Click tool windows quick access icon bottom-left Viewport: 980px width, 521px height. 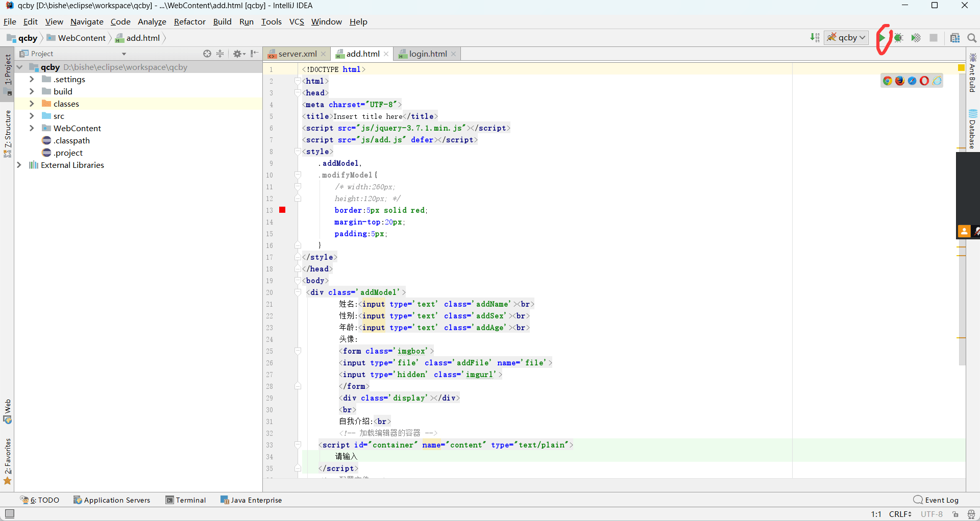click(x=10, y=514)
